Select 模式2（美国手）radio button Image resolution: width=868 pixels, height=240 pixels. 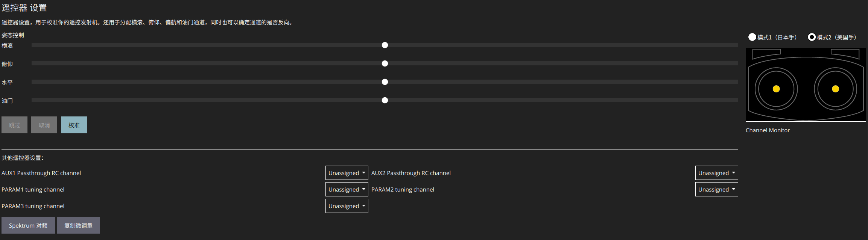812,37
